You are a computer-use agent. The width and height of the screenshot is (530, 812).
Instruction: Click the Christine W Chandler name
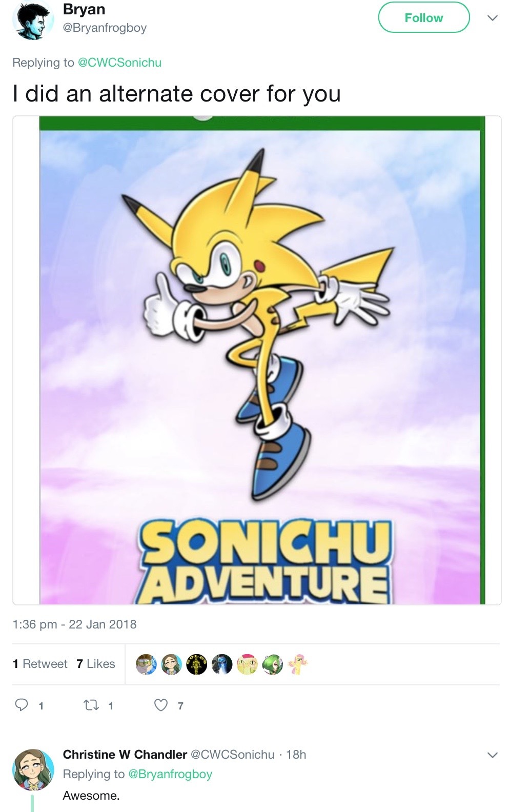click(125, 755)
